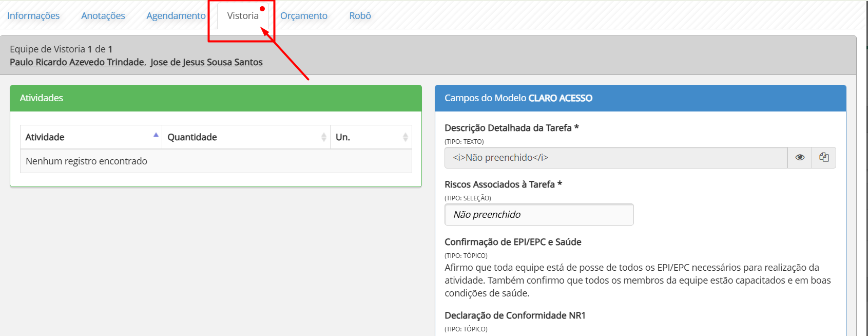This screenshot has width=868, height=336.
Task: Open the Anotações tab
Action: [x=103, y=16]
